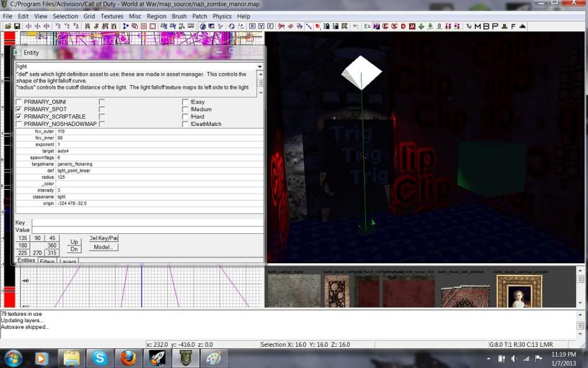Select the blue Y axis toolbar button
The width and height of the screenshot is (588, 368).
[261, 26]
